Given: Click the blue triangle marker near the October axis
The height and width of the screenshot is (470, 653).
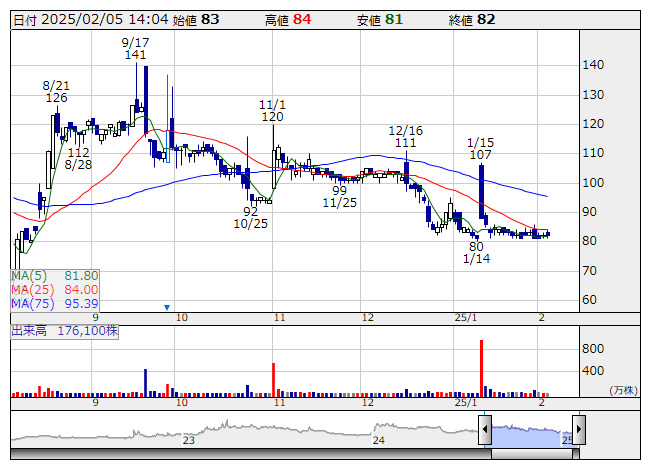Looking at the screenshot, I should [x=167, y=308].
